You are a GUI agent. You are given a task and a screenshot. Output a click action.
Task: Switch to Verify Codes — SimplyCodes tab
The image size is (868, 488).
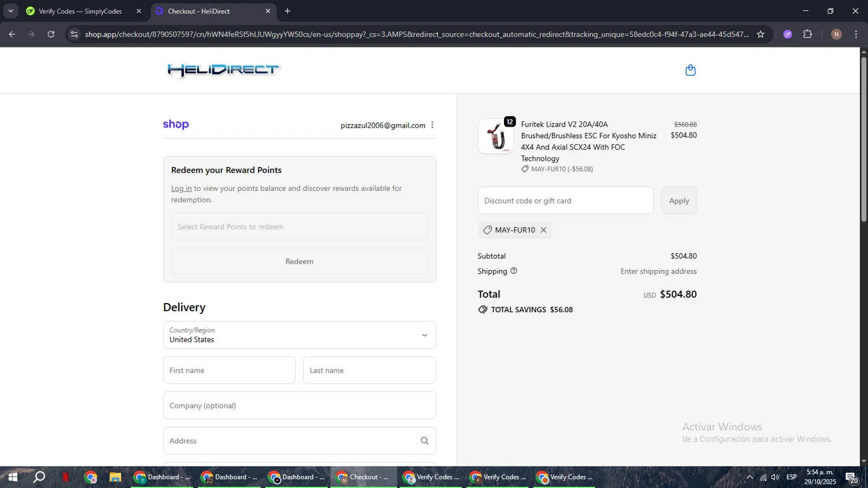[x=80, y=11]
